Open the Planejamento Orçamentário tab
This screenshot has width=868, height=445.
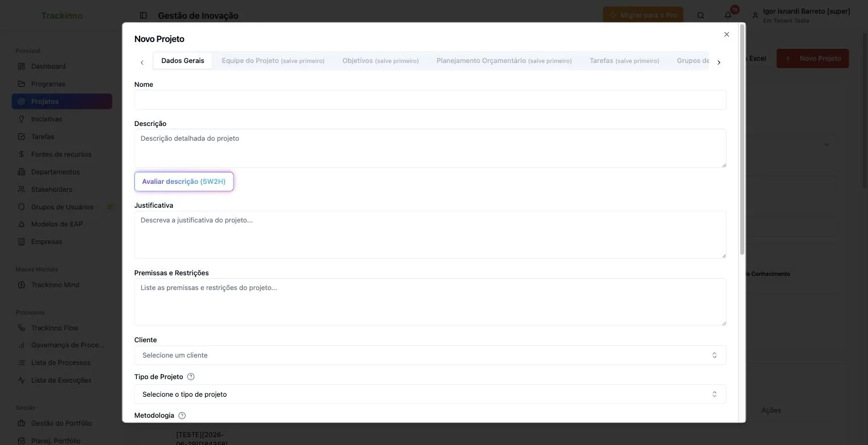[504, 61]
